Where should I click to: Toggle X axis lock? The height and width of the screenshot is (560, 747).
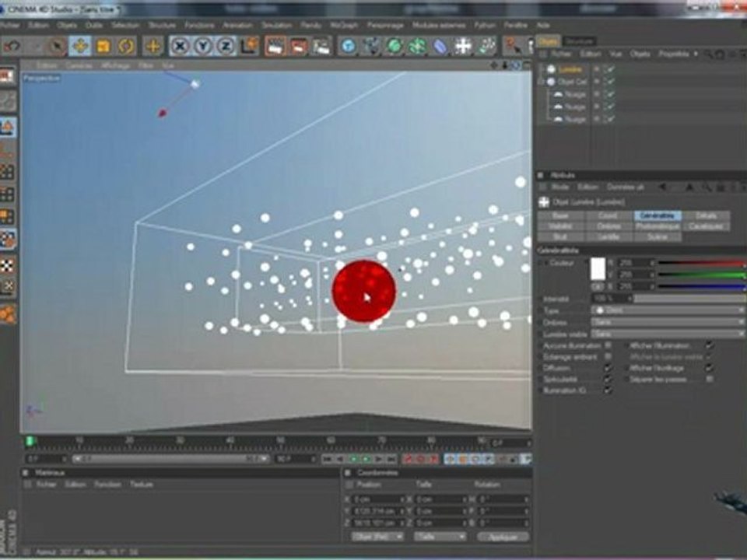[180, 46]
